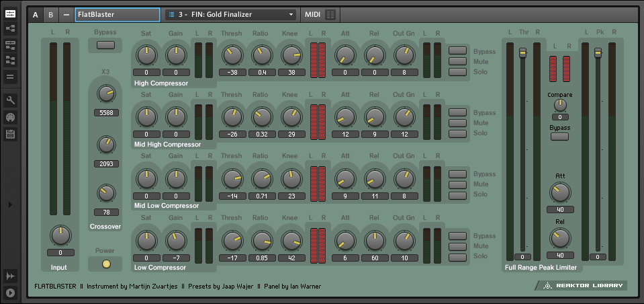Click the limiter Att value 40
This screenshot has width=644, height=304.
coord(560,210)
